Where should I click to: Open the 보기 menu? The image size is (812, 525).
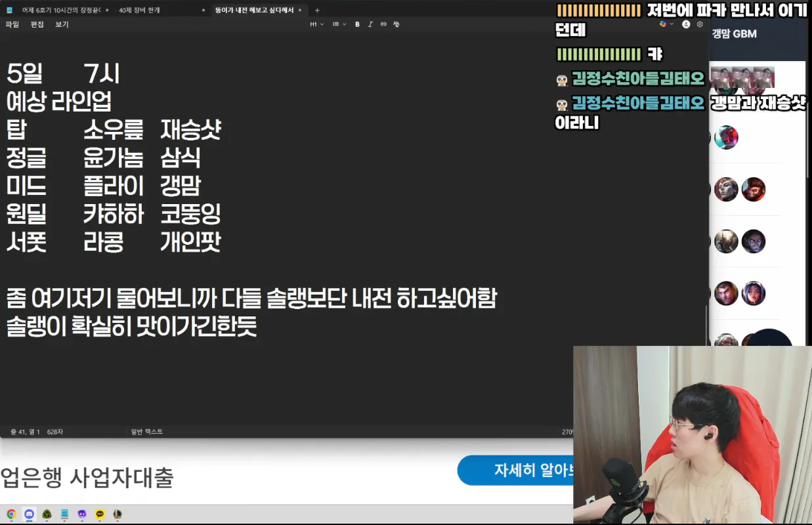pos(62,24)
